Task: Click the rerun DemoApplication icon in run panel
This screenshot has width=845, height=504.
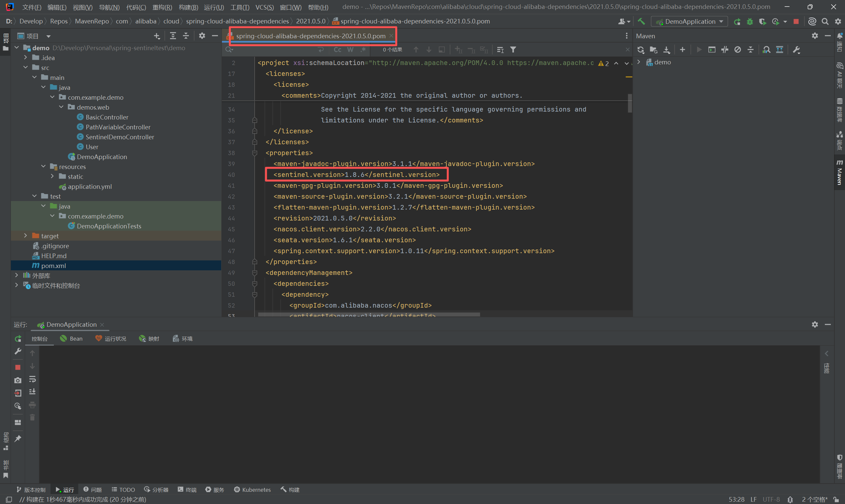Action: [x=18, y=339]
